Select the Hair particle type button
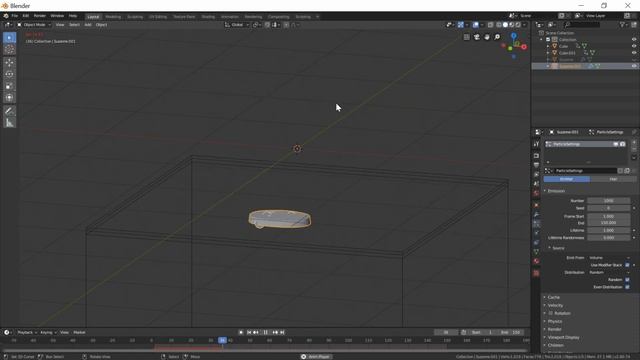 (613, 179)
